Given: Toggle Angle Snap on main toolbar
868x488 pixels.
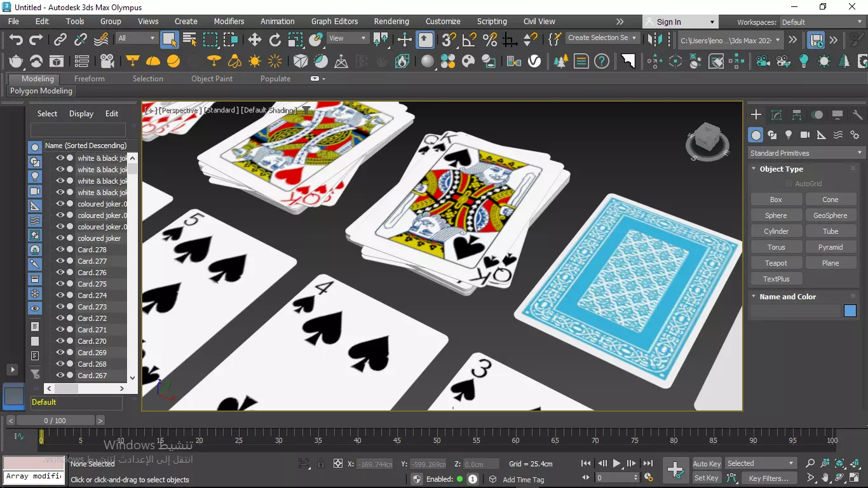Looking at the screenshot, I should (x=470, y=40).
